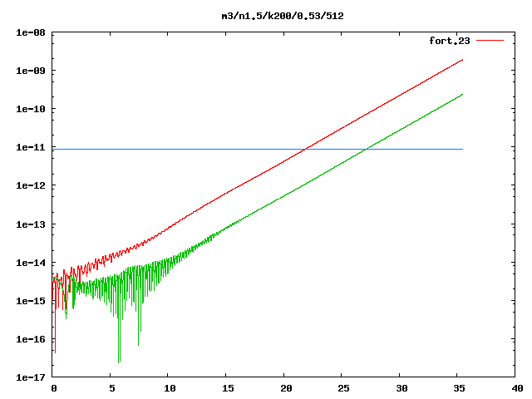532x399 pixels.
Task: Click the x-axis label 5
Action: [x=112, y=388]
